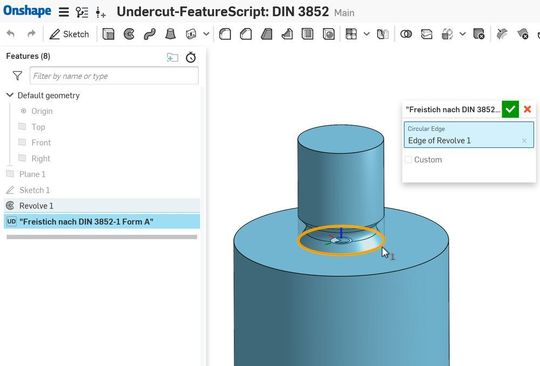Screen dimensions: 540x366
Task: Accept the Freistich dialog with green checkmark
Action: pyautogui.click(x=510, y=109)
